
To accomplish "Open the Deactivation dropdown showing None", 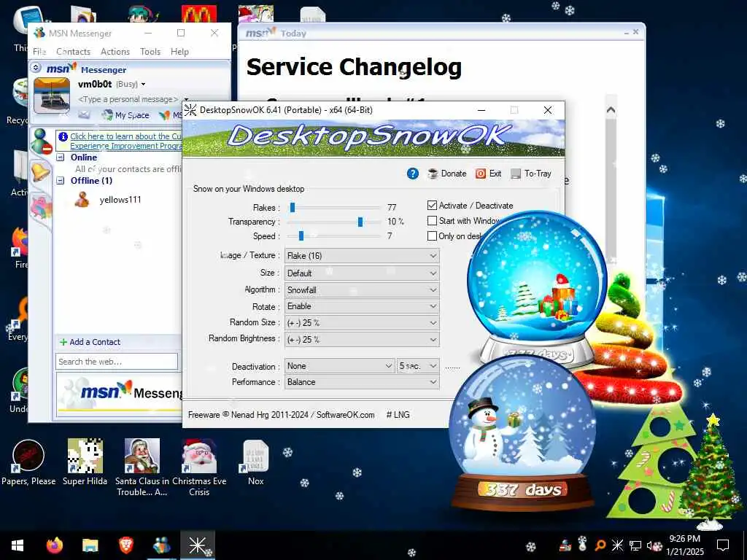I will 339,366.
